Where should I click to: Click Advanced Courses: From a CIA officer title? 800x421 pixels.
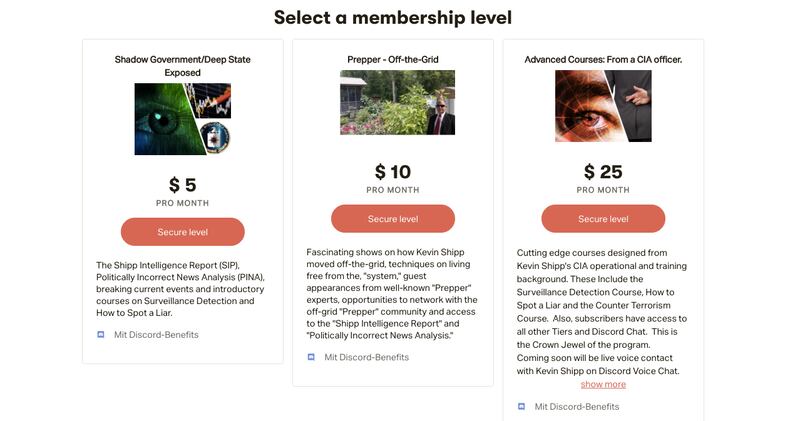(x=603, y=60)
